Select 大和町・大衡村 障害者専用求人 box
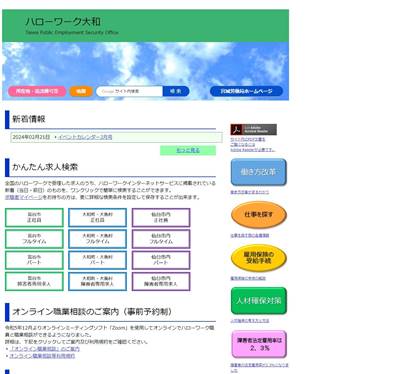The width and height of the screenshot is (400, 374). (x=98, y=281)
